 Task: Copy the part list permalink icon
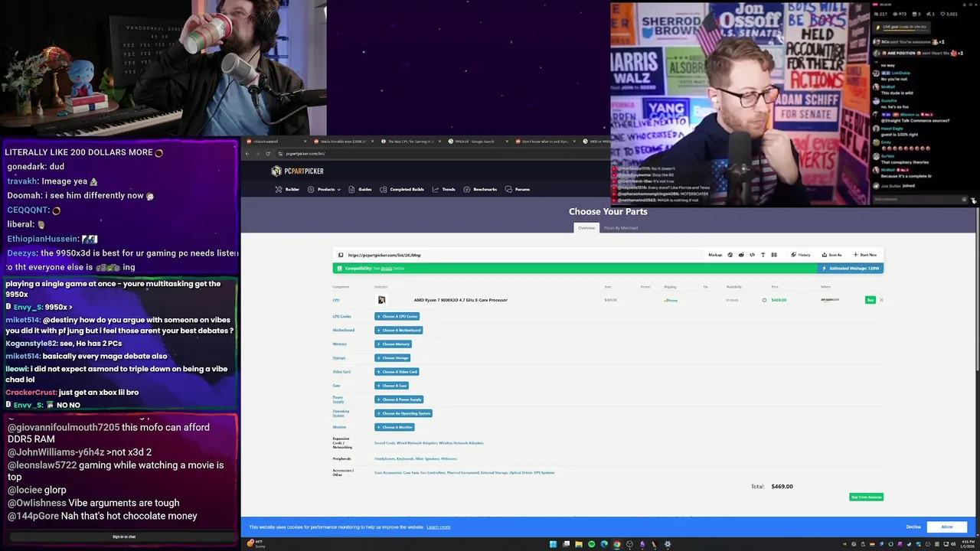pos(341,255)
